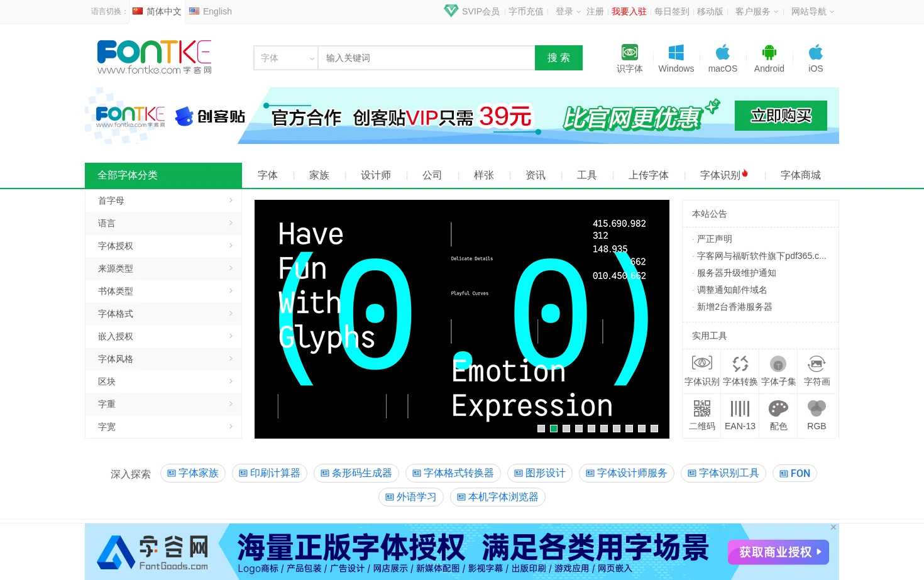Image resolution: width=924 pixels, height=580 pixels.
Task: Select the Android platform icon
Action: pos(769,52)
